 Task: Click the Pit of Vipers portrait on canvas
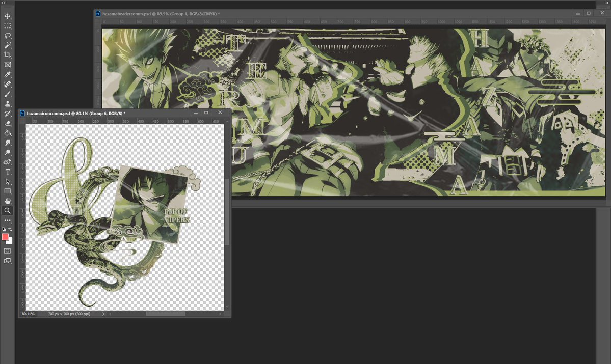tap(150, 205)
